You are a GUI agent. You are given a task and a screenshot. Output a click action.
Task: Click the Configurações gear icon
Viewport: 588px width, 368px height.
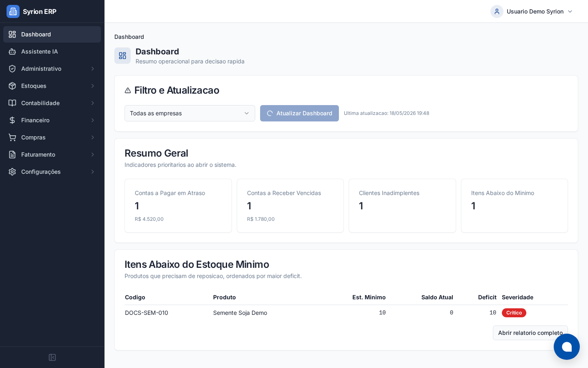pos(12,172)
